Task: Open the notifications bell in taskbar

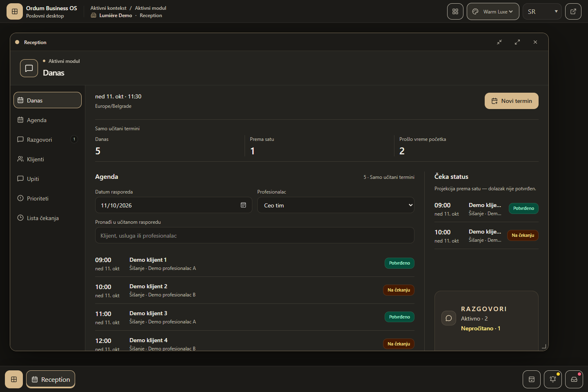Action: pos(553,379)
